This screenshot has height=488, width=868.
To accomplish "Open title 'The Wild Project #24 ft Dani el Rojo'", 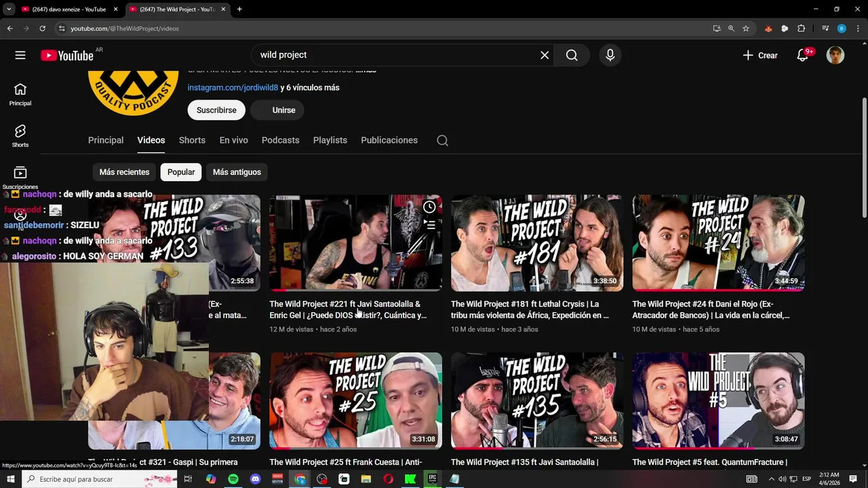I will click(711, 310).
